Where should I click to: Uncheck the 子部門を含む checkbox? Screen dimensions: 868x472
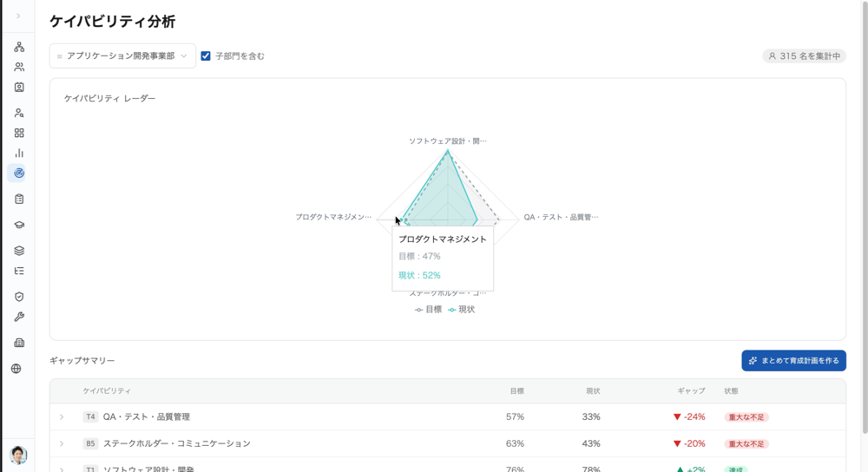pyautogui.click(x=206, y=56)
